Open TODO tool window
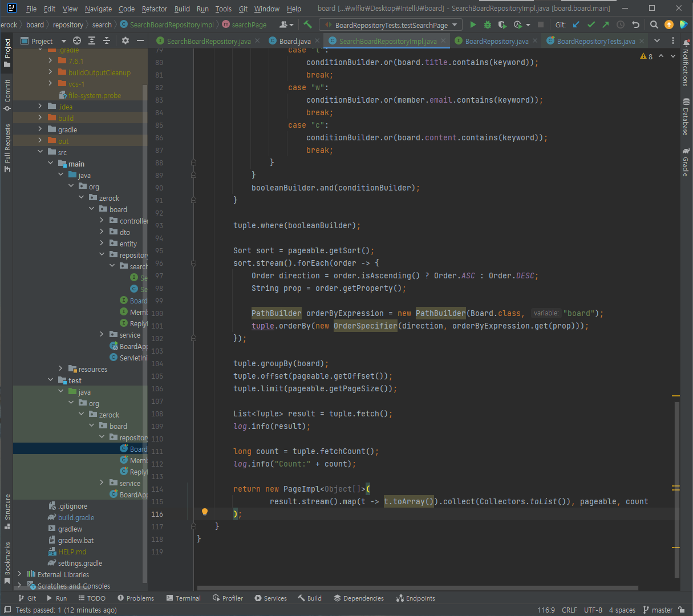Screen dimensions: 693x616 point(92,598)
